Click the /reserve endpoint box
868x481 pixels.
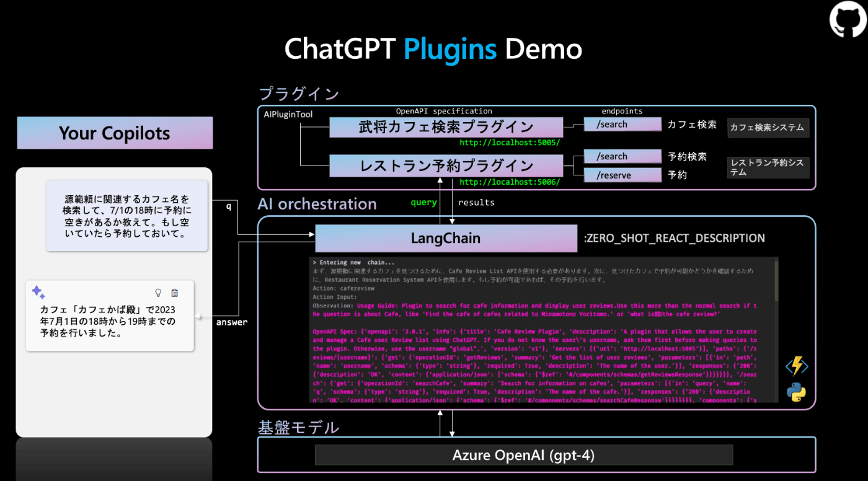pyautogui.click(x=622, y=175)
